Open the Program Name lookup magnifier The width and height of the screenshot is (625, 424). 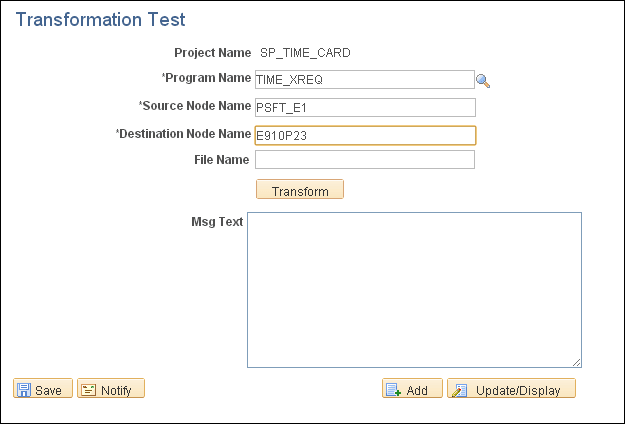coord(483,81)
